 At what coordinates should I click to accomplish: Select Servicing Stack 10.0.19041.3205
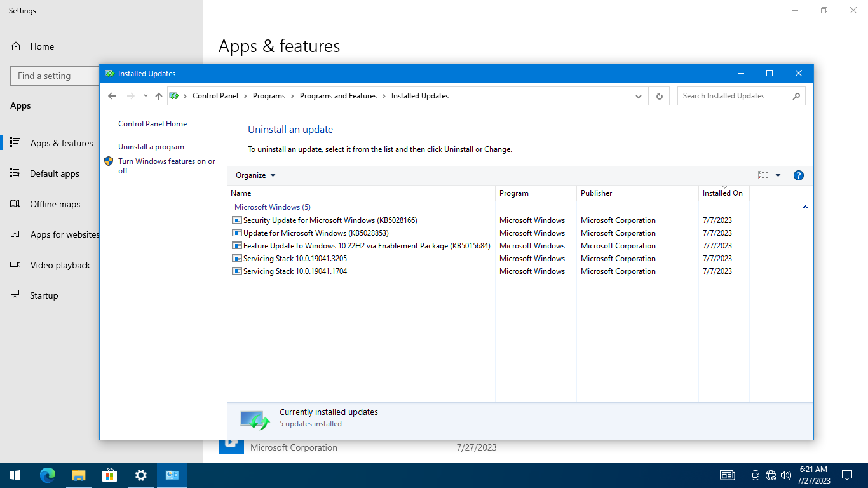[x=487, y=259]
